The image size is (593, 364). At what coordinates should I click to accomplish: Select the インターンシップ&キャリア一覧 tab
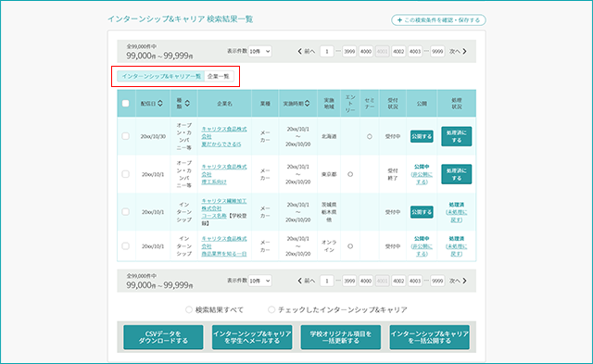161,76
